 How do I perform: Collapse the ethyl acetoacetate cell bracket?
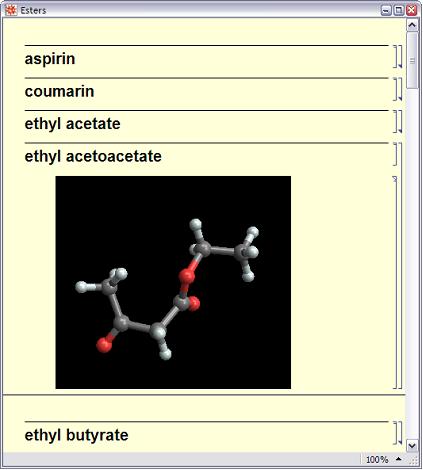click(x=400, y=266)
